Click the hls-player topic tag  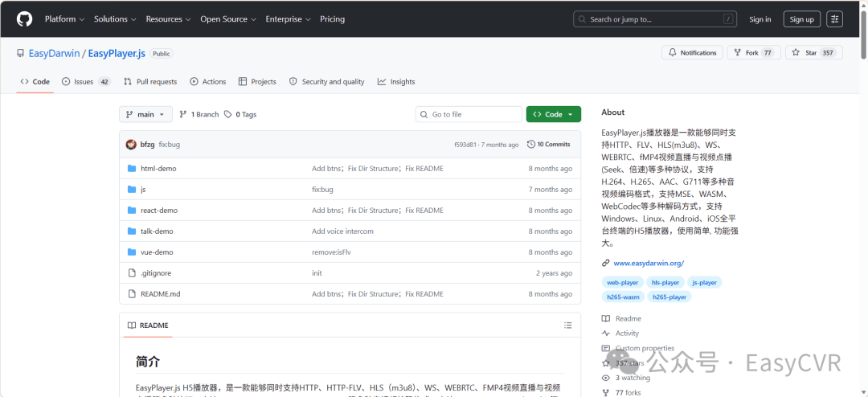tap(665, 282)
